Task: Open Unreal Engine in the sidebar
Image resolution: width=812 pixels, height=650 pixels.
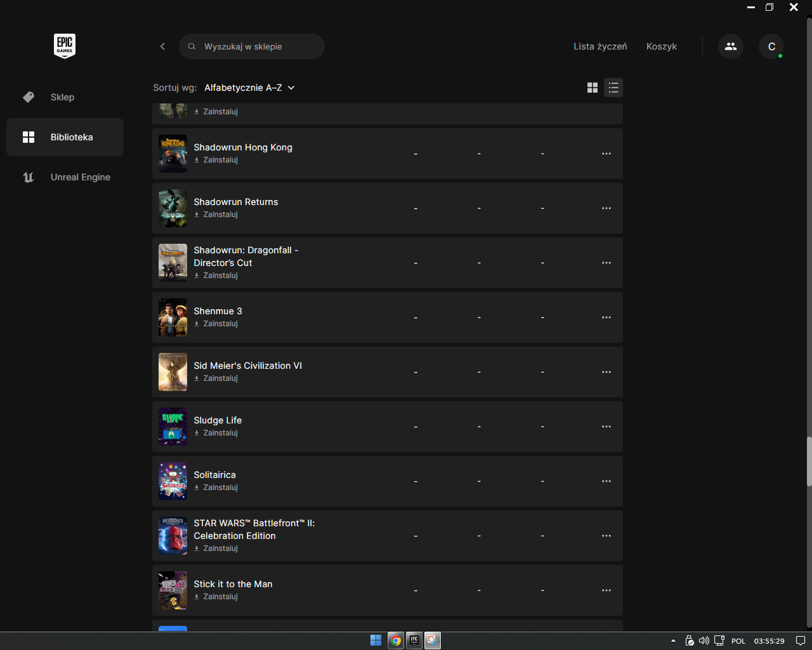Action: (65, 177)
